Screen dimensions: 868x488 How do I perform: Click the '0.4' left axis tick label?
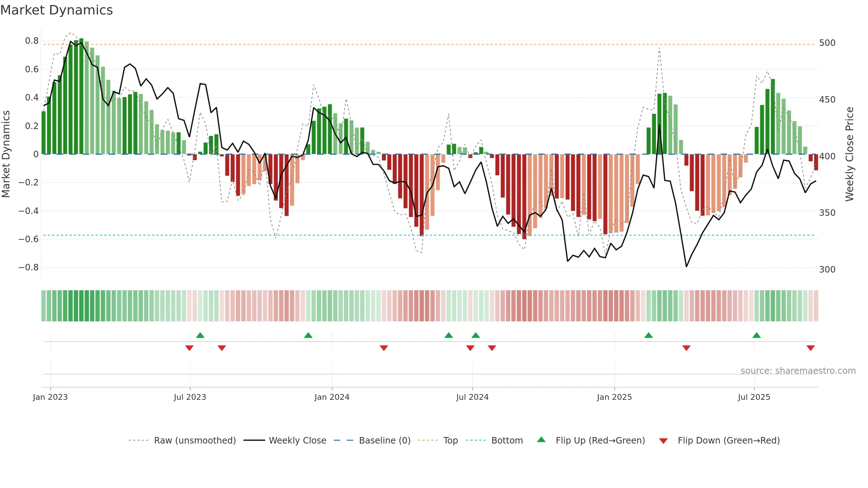32,98
